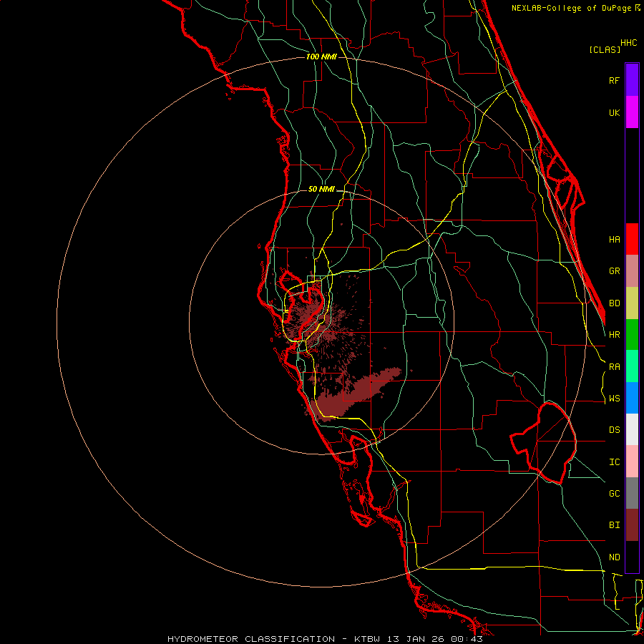This screenshot has width=644, height=644.
Task: Click the DS white legend color swatch
Action: point(632,429)
